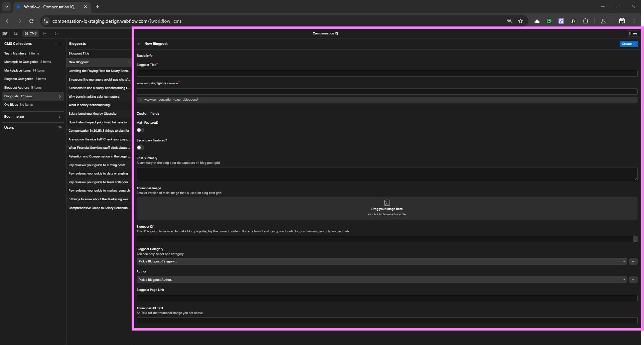The image size is (644, 345).
Task: Open 'Comprehensive Guide to Salary Benchma...' post
Action: 99,208
